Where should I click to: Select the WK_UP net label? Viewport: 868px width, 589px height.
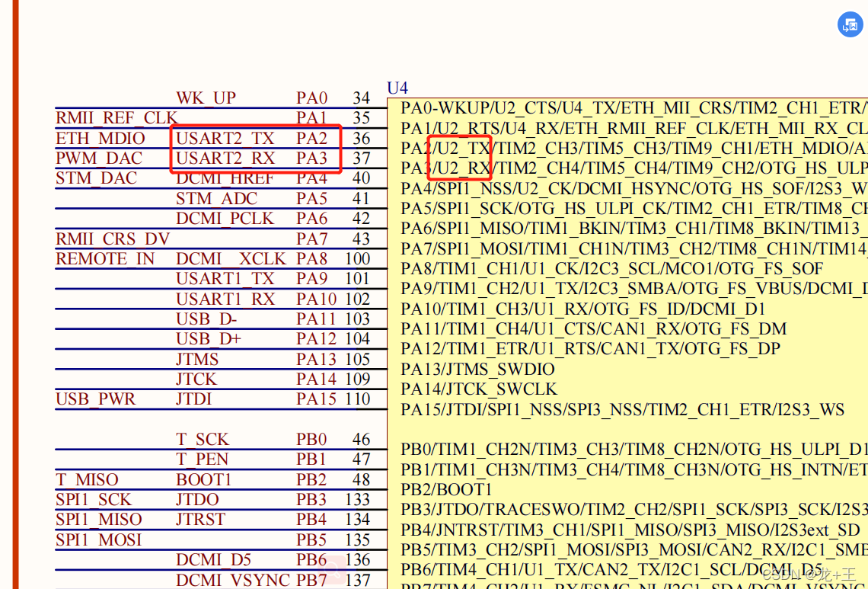(x=206, y=98)
